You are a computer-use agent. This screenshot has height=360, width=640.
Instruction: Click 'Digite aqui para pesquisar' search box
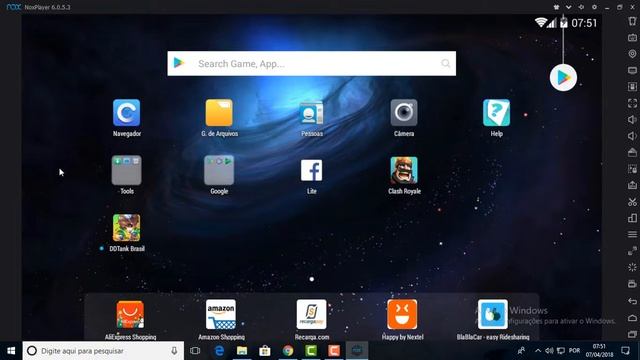coord(103,351)
